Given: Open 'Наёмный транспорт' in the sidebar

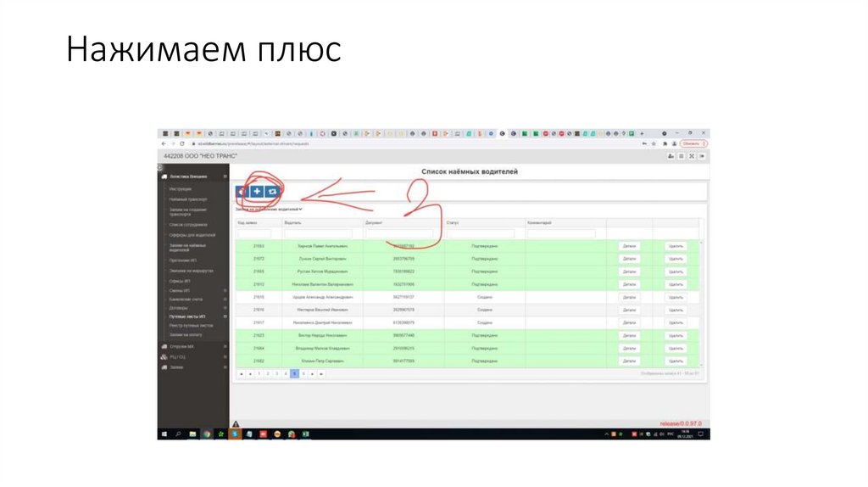Looking at the screenshot, I should (x=188, y=199).
